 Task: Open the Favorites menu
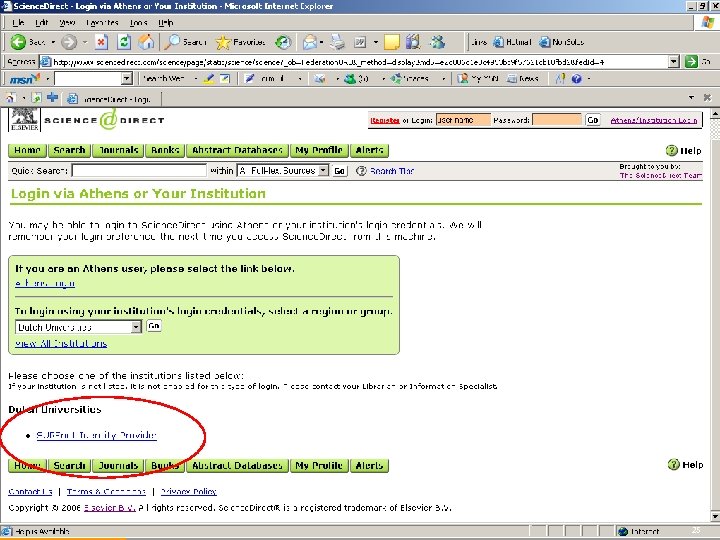point(102,22)
